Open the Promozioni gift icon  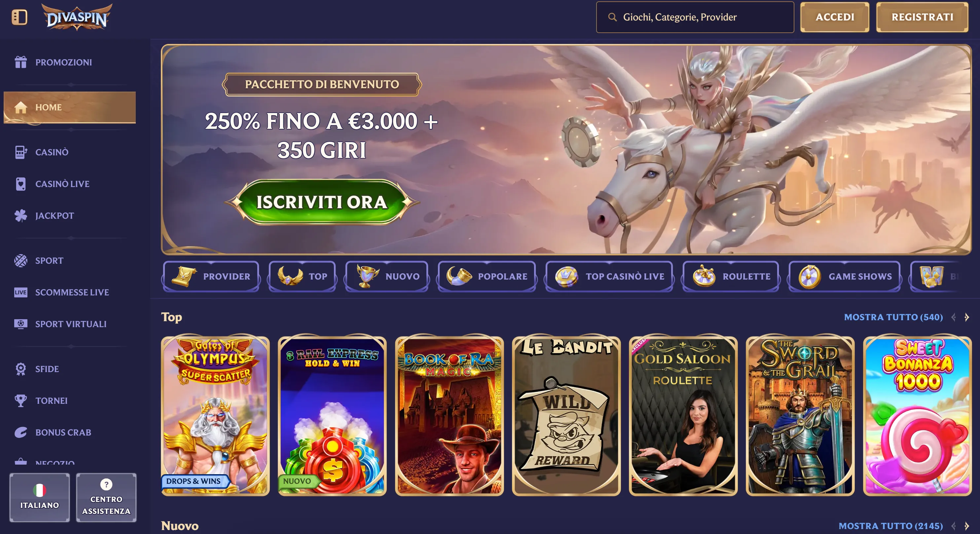[20, 62]
